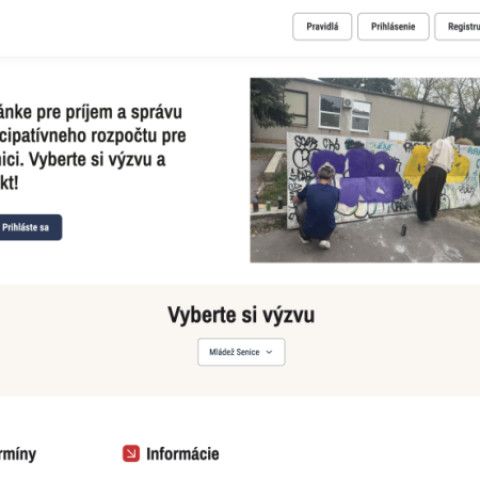Open the Pravidlá rules page
The image size is (480, 480).
click(x=322, y=27)
